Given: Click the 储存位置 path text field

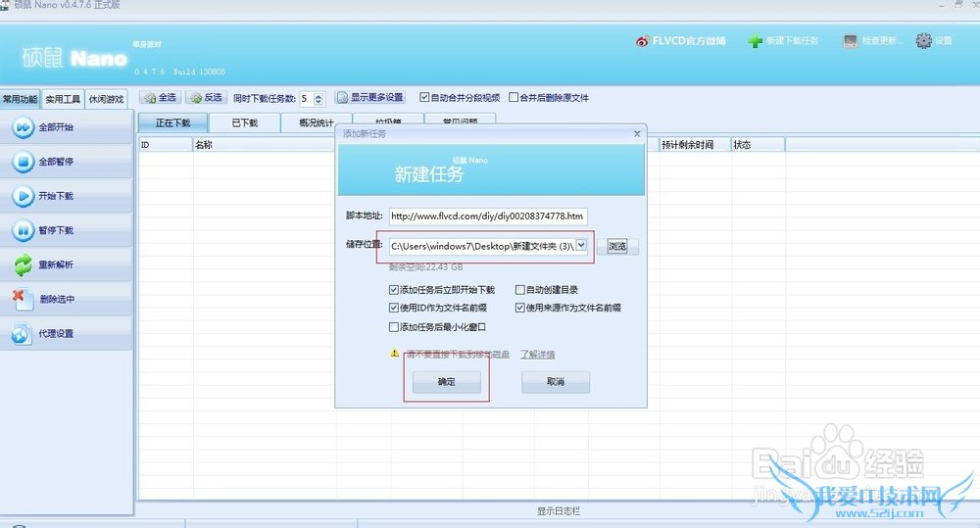Looking at the screenshot, I should click(482, 246).
